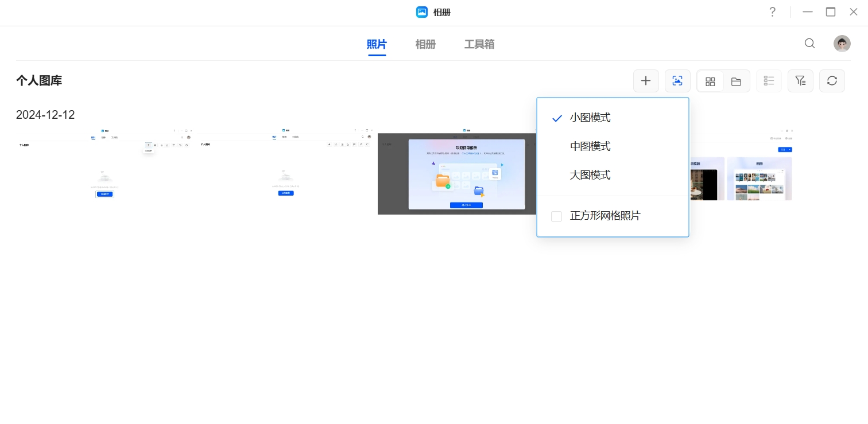
Task: Minimize the 相册 window
Action: (808, 12)
